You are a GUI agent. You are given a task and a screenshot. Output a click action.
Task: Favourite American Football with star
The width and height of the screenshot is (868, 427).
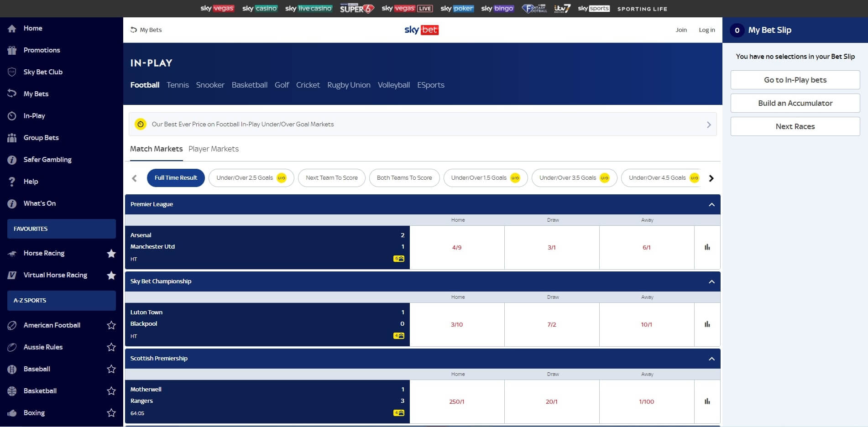[x=111, y=325]
